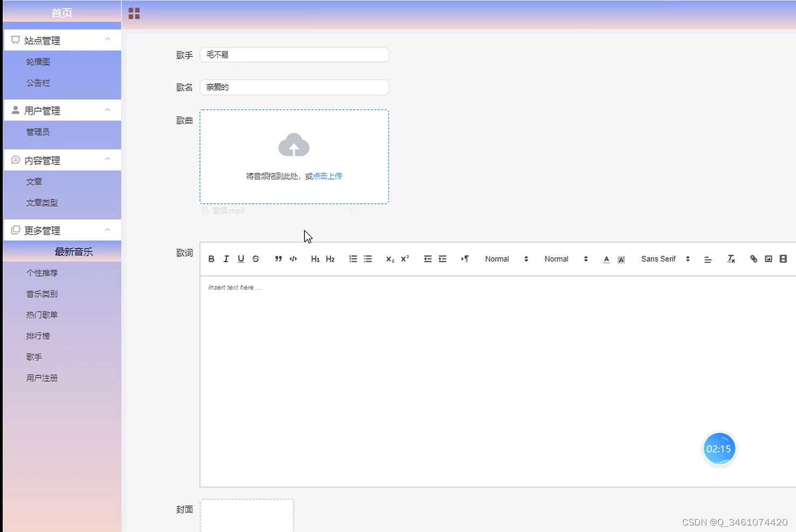This screenshot has width=796, height=532.
Task: Open the 个性推荐 menu item
Action: coord(42,273)
